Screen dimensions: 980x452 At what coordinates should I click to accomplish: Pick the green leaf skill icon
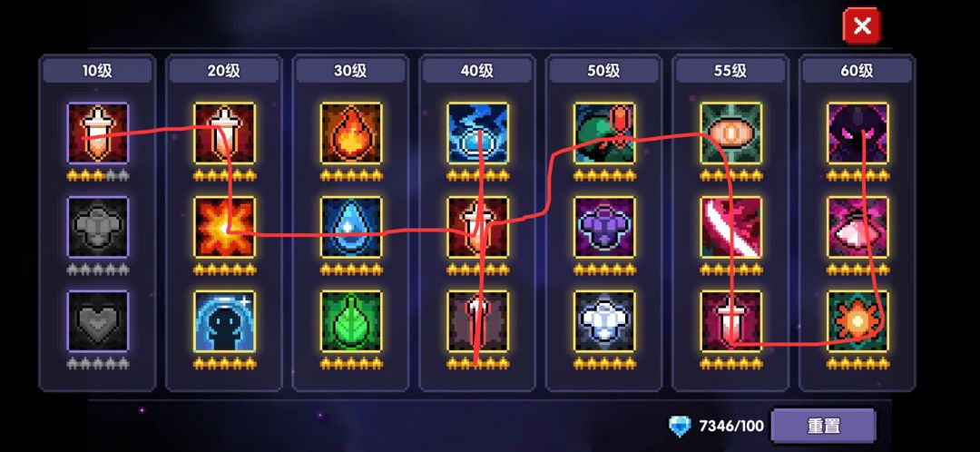[x=350, y=320]
